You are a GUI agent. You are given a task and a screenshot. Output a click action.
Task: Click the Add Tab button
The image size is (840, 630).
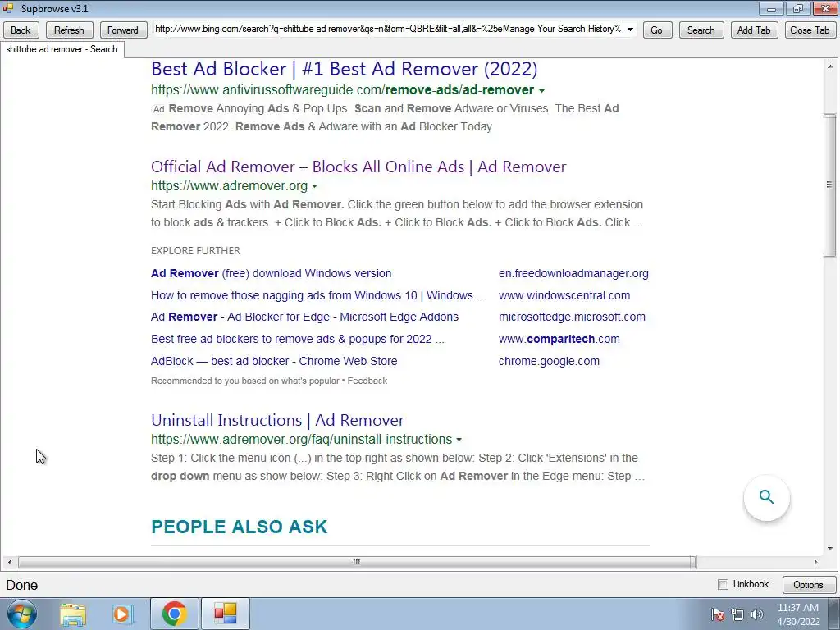754,30
